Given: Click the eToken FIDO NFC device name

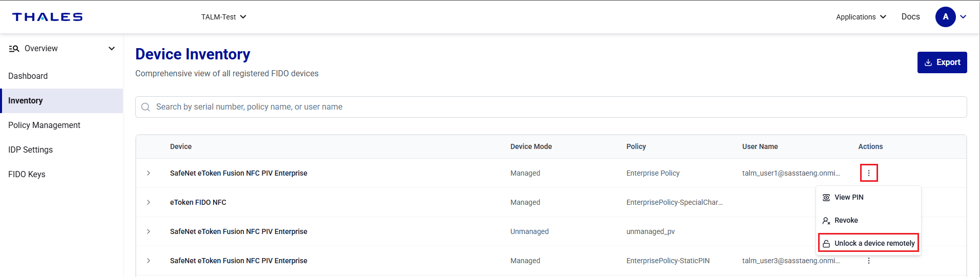Looking at the screenshot, I should pos(198,202).
